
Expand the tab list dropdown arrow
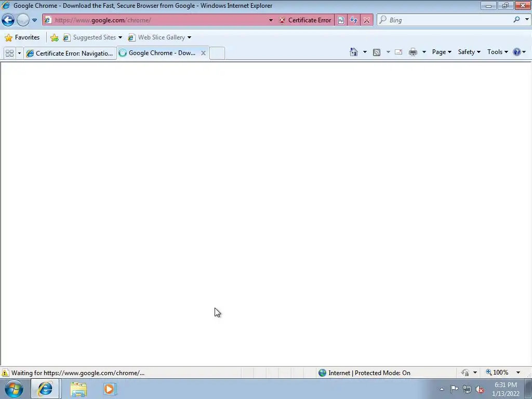click(19, 54)
